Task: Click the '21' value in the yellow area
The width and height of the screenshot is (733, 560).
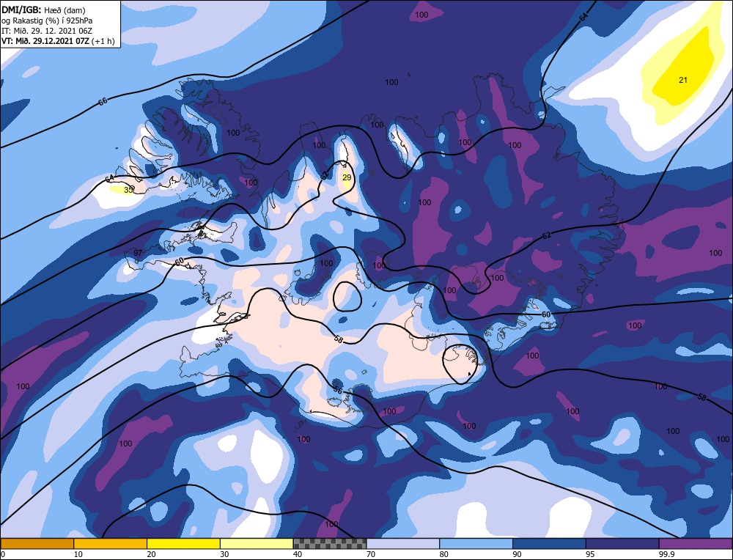Action: [x=683, y=80]
